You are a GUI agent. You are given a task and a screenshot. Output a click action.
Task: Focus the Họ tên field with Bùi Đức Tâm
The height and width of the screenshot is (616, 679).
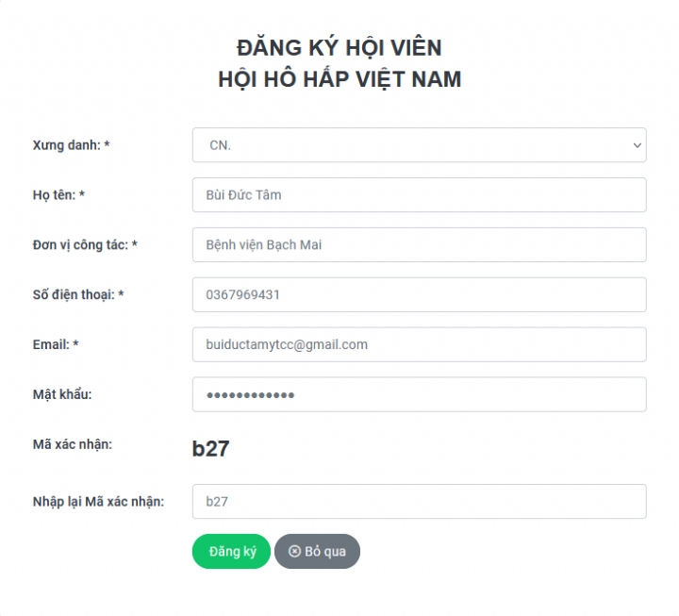click(x=419, y=195)
